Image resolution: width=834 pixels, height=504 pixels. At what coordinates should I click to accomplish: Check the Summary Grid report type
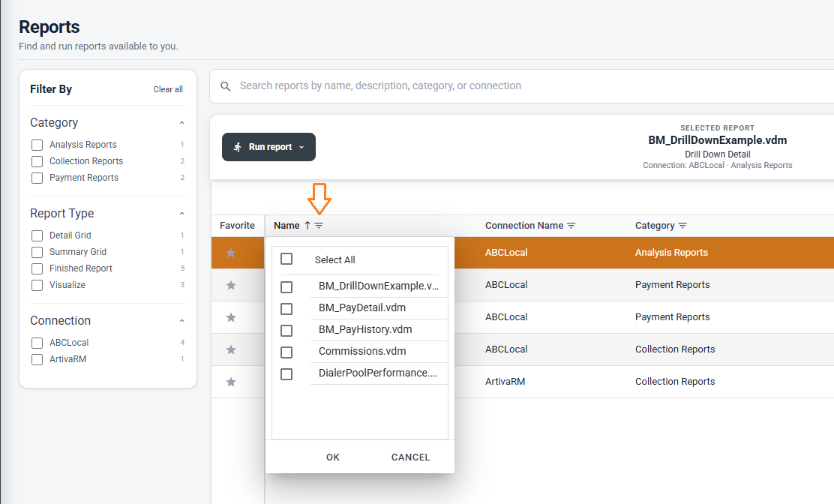37,252
